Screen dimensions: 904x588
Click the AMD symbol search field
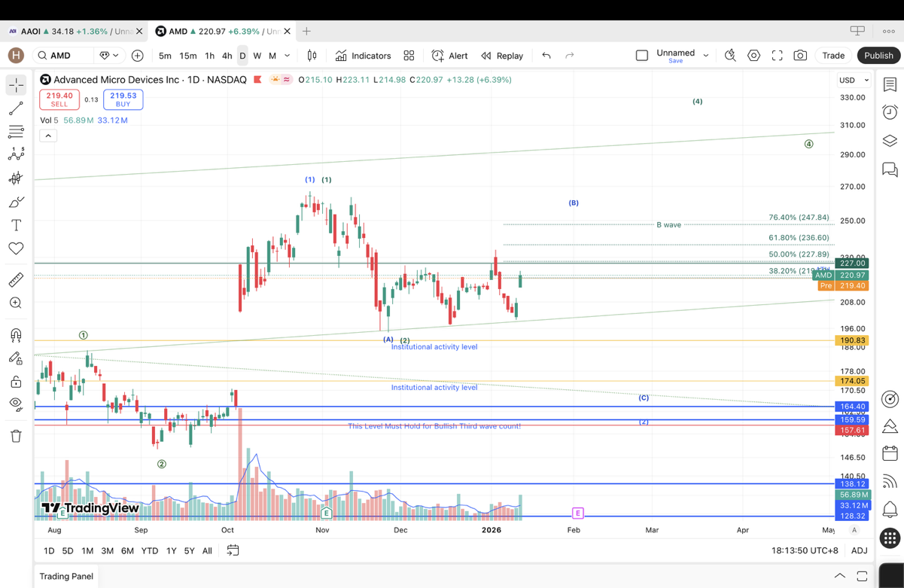pos(64,56)
